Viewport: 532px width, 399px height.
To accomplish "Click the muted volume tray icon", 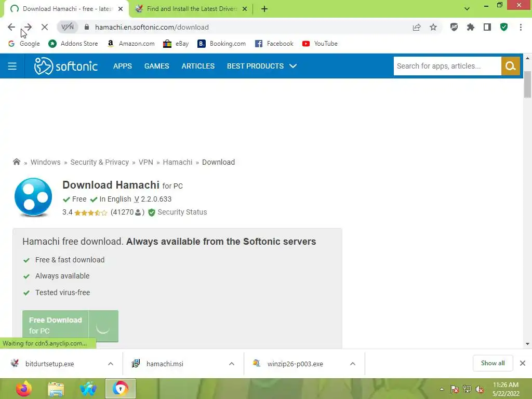I will coord(480,389).
